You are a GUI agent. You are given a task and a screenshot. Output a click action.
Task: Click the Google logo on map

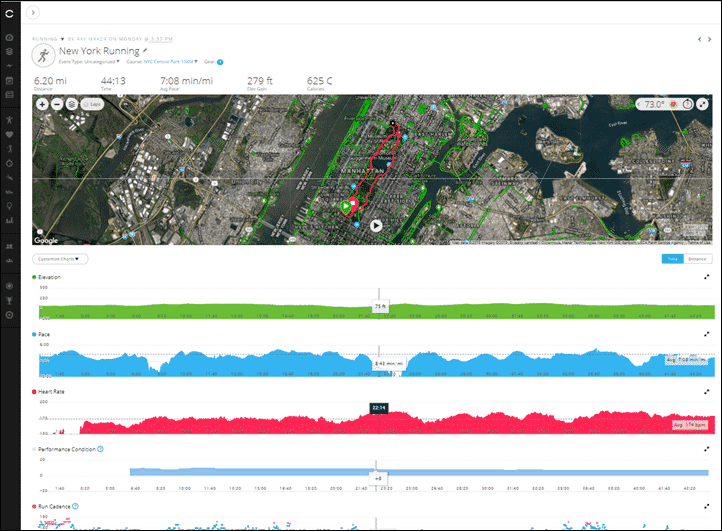46,240
